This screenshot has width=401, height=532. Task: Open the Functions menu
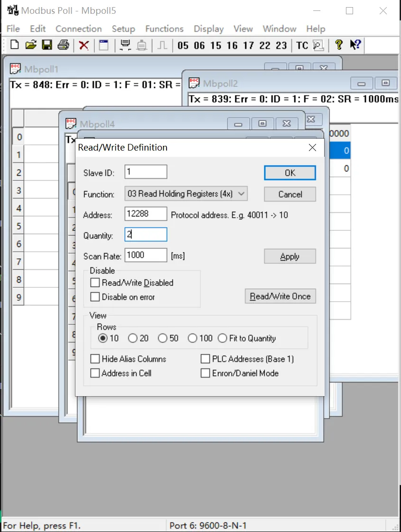[164, 29]
